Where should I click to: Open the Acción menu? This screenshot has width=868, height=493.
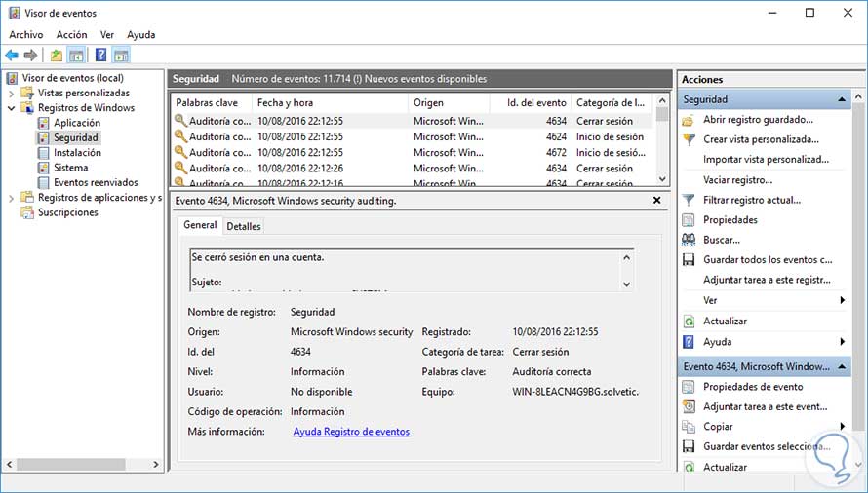[71, 35]
